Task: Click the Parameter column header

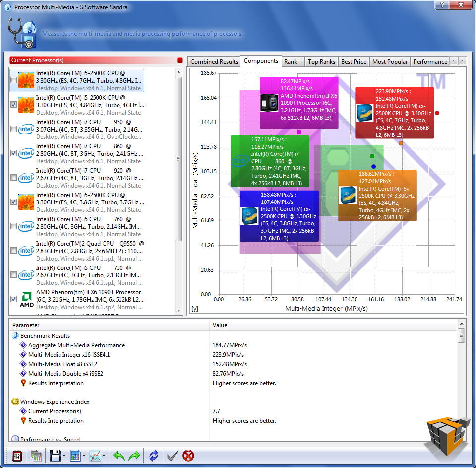Action: [x=109, y=325]
